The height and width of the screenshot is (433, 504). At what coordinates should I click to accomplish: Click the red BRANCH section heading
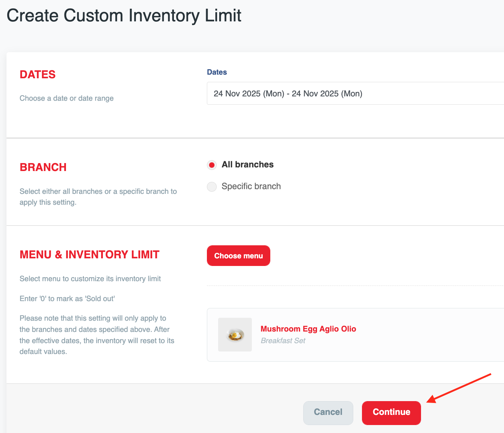(x=43, y=167)
